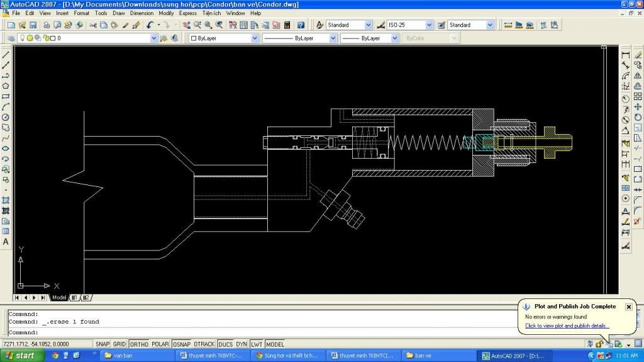Open the Insert menu
Viewport: 644px width, 362px height.
tap(62, 13)
